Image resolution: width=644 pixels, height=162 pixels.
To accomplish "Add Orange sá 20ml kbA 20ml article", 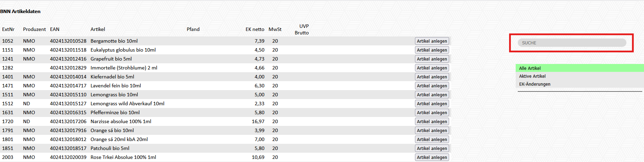I will pyautogui.click(x=432, y=139).
